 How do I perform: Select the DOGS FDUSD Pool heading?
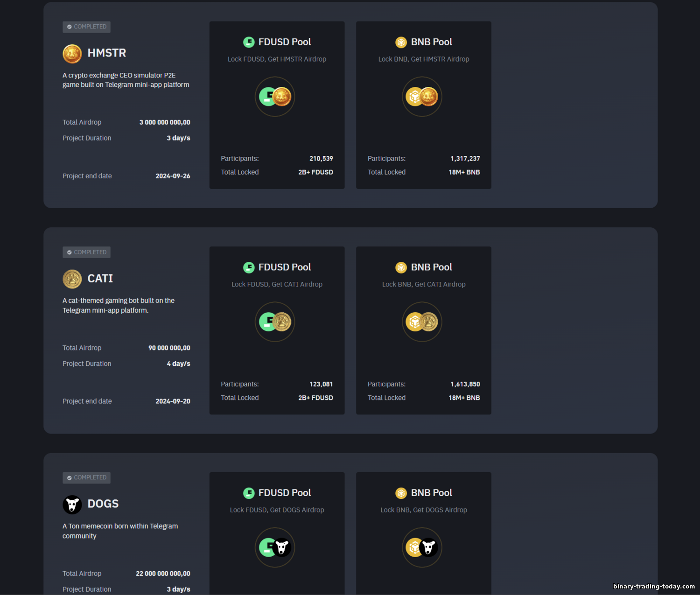285,493
